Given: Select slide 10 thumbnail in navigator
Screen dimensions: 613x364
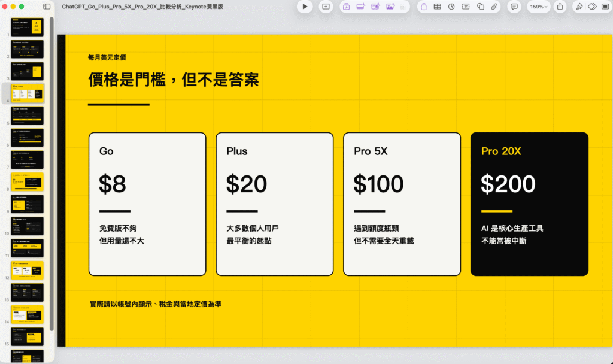Looking at the screenshot, I should click(27, 226).
